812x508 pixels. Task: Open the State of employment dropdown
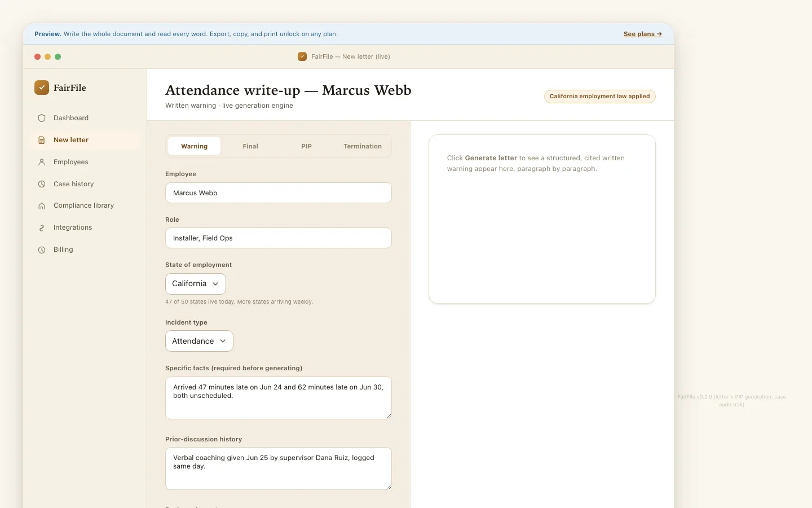[196, 284]
